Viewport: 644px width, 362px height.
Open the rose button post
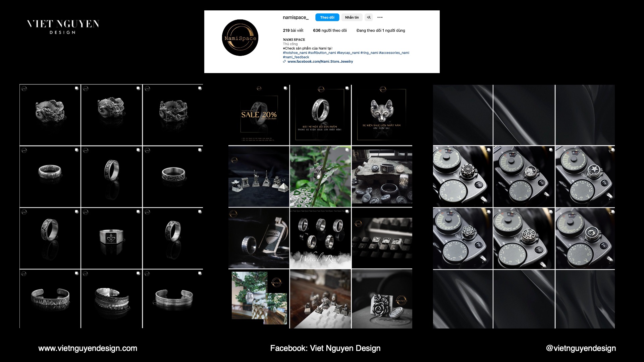pos(382,299)
